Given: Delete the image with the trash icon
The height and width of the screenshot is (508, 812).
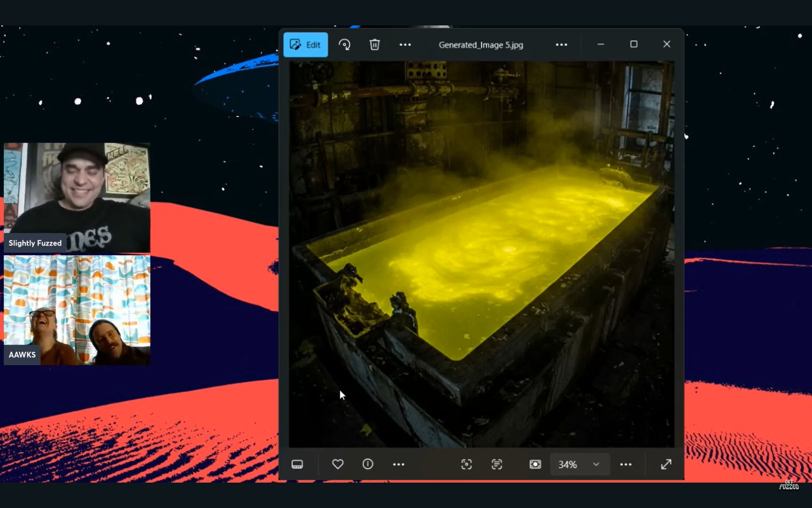Looking at the screenshot, I should point(375,44).
